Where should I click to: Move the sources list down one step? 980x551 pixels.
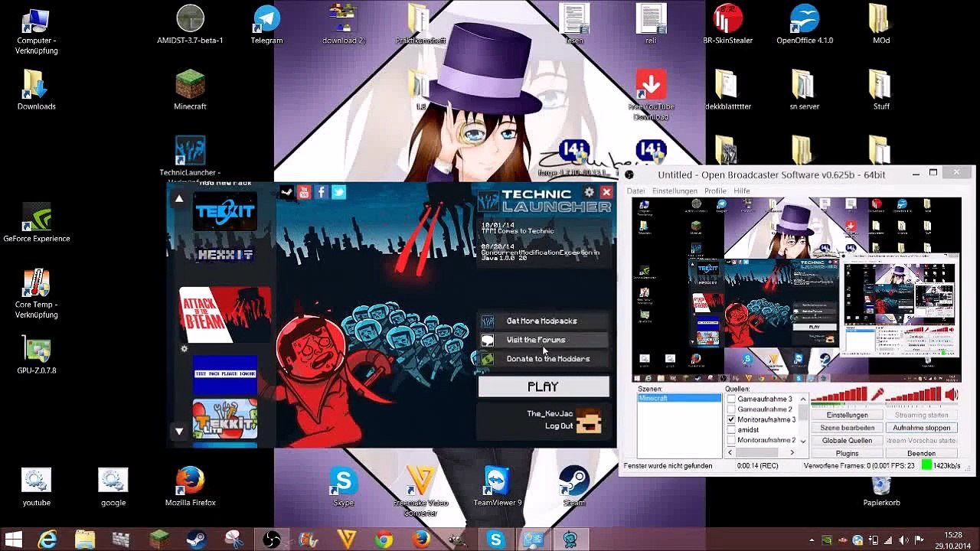click(x=803, y=440)
